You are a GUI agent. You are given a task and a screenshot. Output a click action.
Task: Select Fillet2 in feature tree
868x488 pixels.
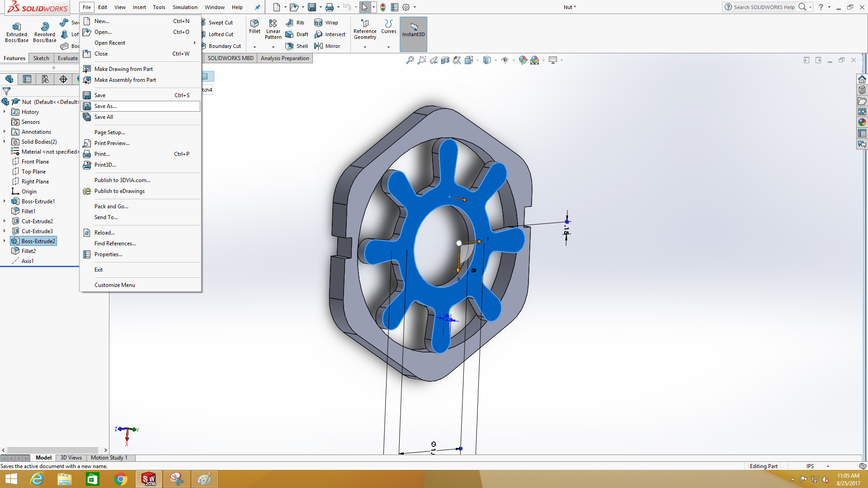(x=28, y=251)
